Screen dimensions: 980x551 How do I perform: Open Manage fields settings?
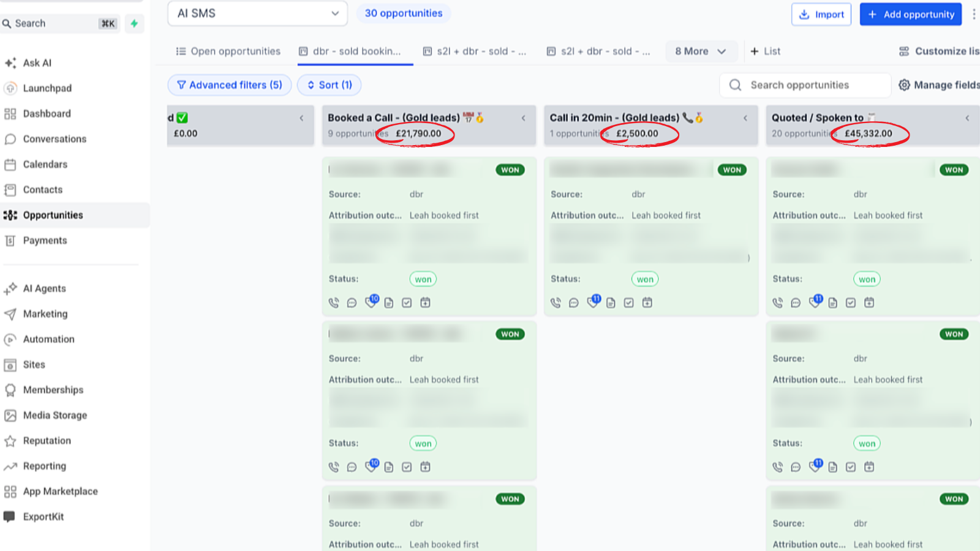[x=939, y=85]
